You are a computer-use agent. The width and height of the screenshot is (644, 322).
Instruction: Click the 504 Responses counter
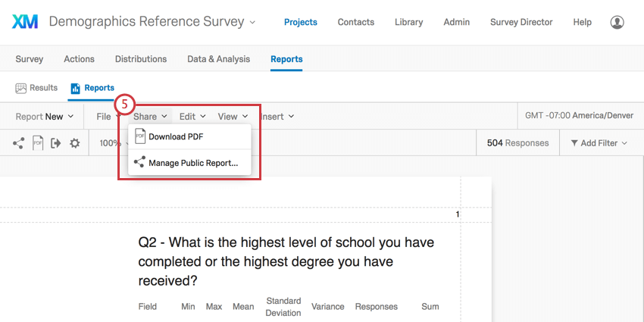point(517,143)
